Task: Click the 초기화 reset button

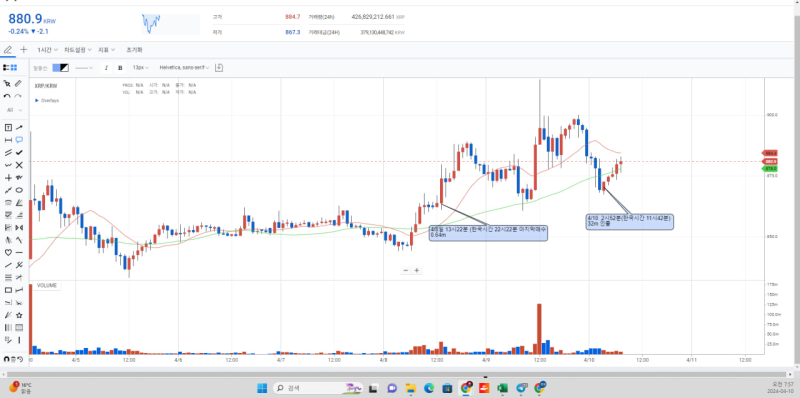Action: [x=134, y=50]
